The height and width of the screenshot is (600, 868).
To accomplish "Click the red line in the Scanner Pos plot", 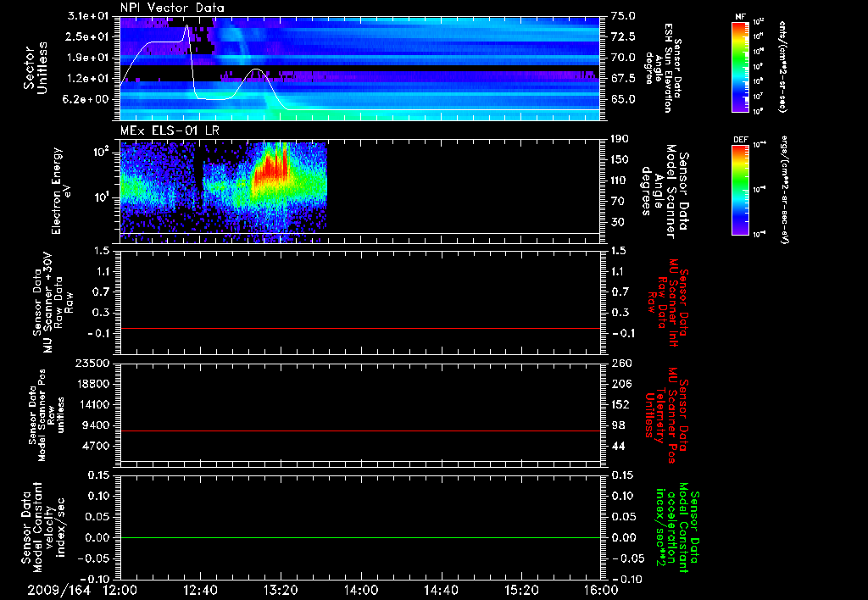I will coord(360,431).
